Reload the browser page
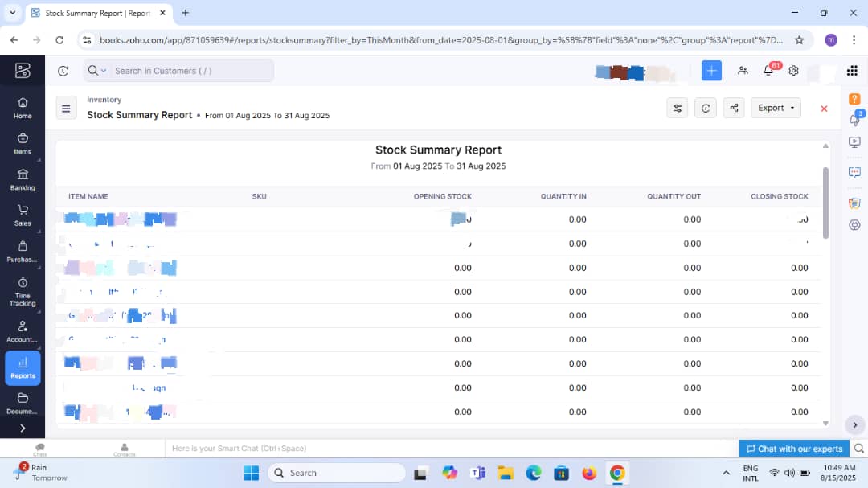The width and height of the screenshot is (868, 488). point(59,40)
